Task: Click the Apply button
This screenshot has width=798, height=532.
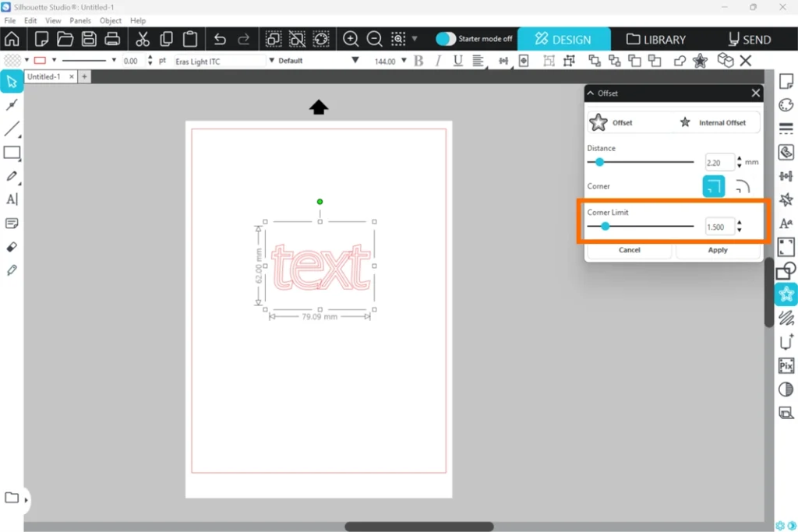Action: (718, 250)
